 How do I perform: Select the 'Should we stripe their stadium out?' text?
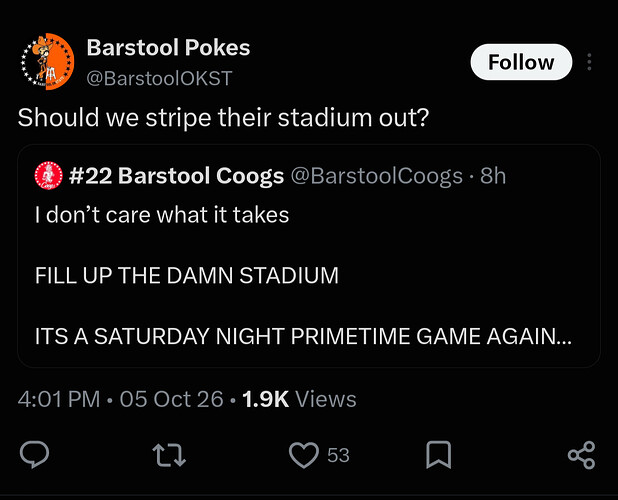pyautogui.click(x=223, y=117)
